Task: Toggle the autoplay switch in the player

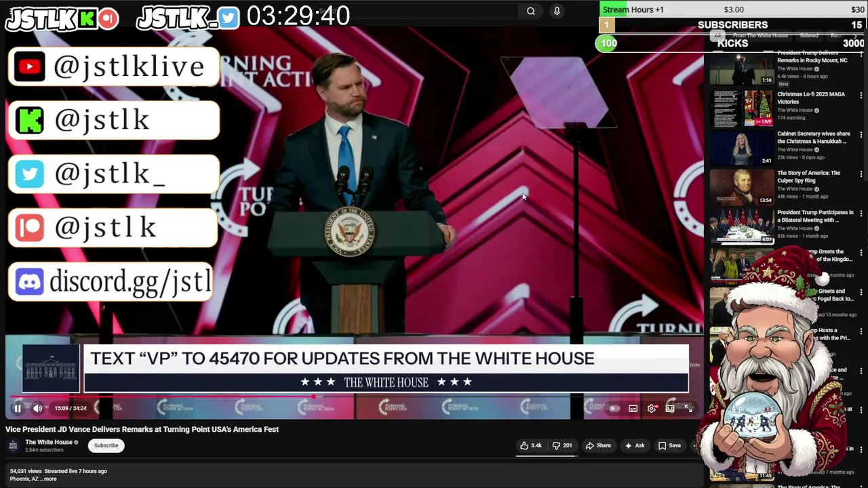Action: (614, 408)
